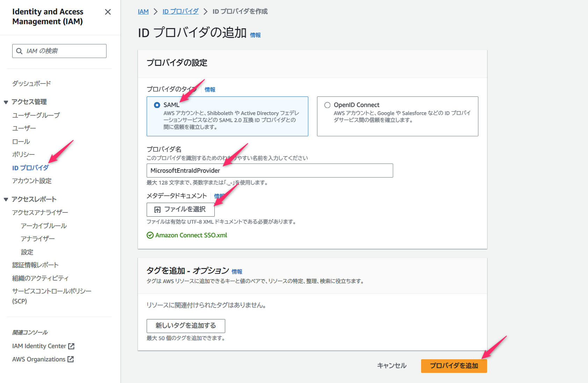Close the IAM navigation panel
Image resolution: width=588 pixels, height=383 pixels.
(108, 12)
